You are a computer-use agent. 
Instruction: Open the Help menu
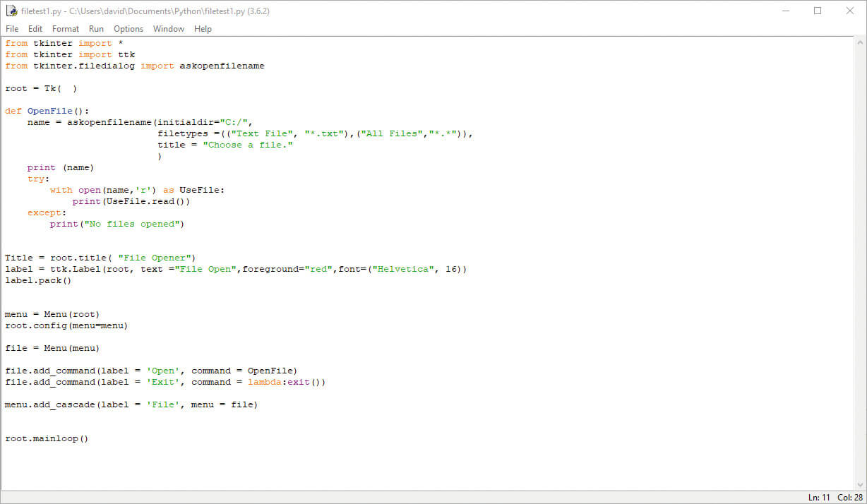tap(203, 29)
